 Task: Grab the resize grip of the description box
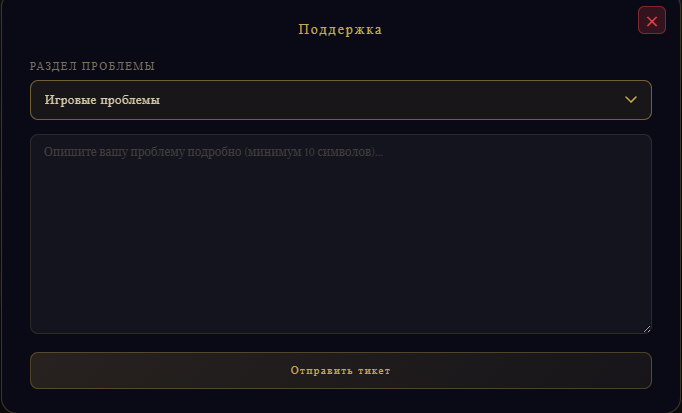(x=646, y=328)
